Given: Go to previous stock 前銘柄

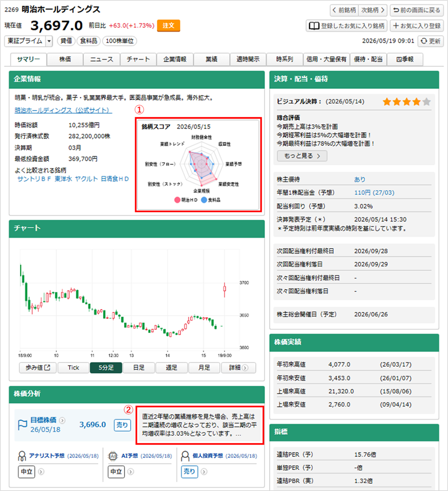Looking at the screenshot, I should 344,10.
